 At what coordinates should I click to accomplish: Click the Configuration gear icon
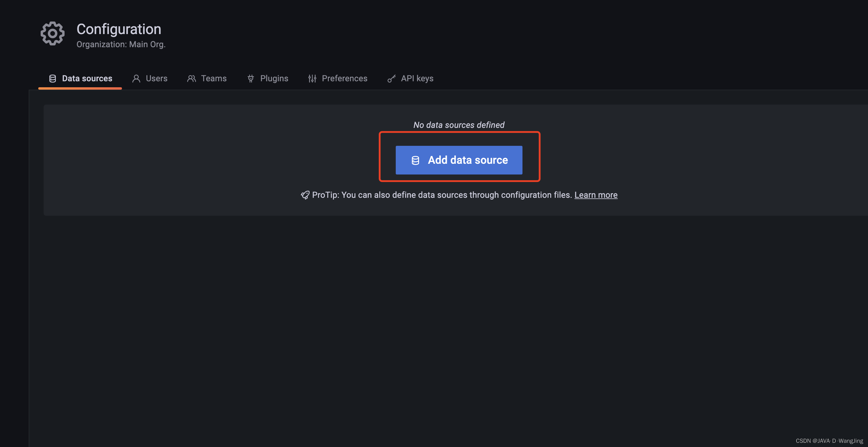pyautogui.click(x=52, y=33)
